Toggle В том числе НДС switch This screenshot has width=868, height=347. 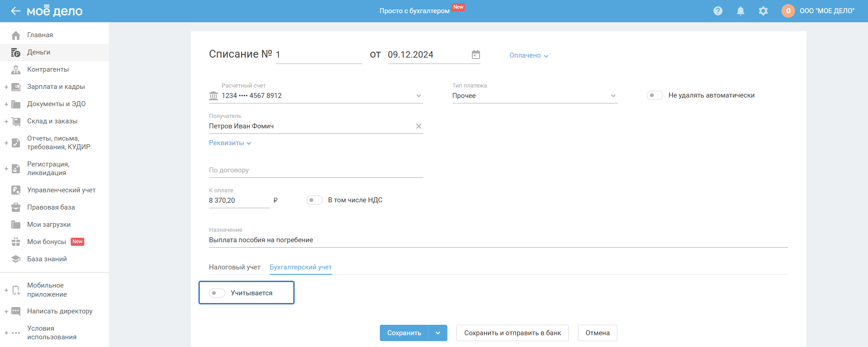314,200
